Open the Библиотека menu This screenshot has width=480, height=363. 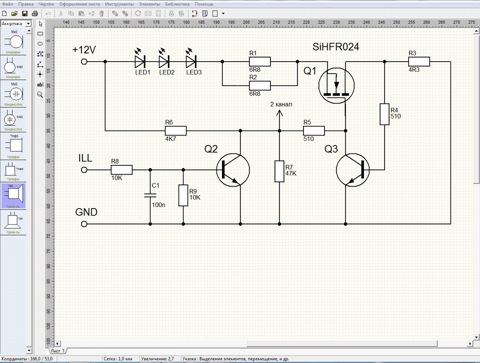tap(177, 4)
